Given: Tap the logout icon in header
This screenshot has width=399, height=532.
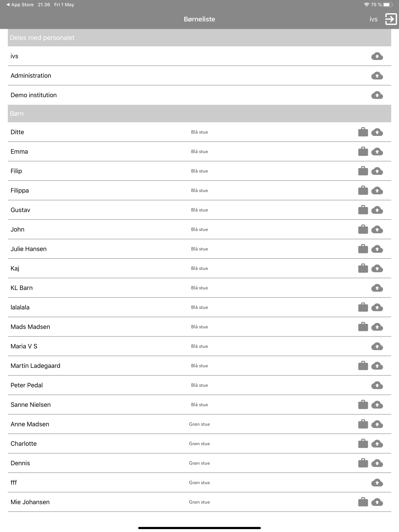Looking at the screenshot, I should pyautogui.click(x=391, y=19).
